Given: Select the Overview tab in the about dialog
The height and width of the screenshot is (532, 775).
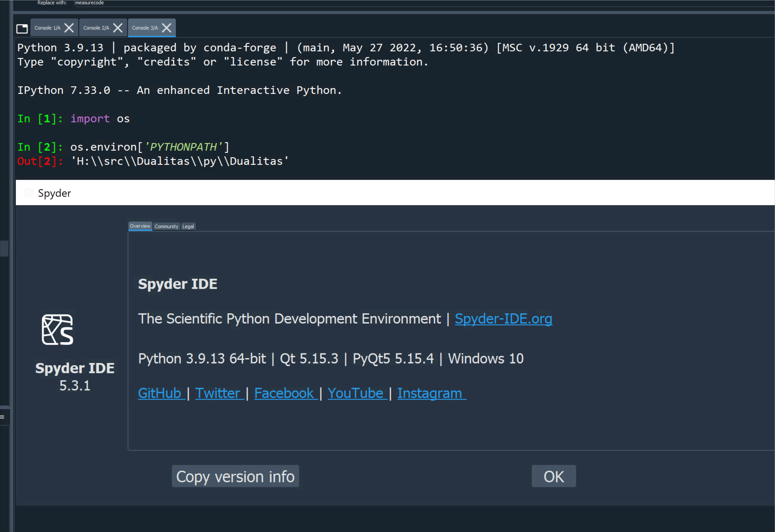Looking at the screenshot, I should pyautogui.click(x=140, y=226).
